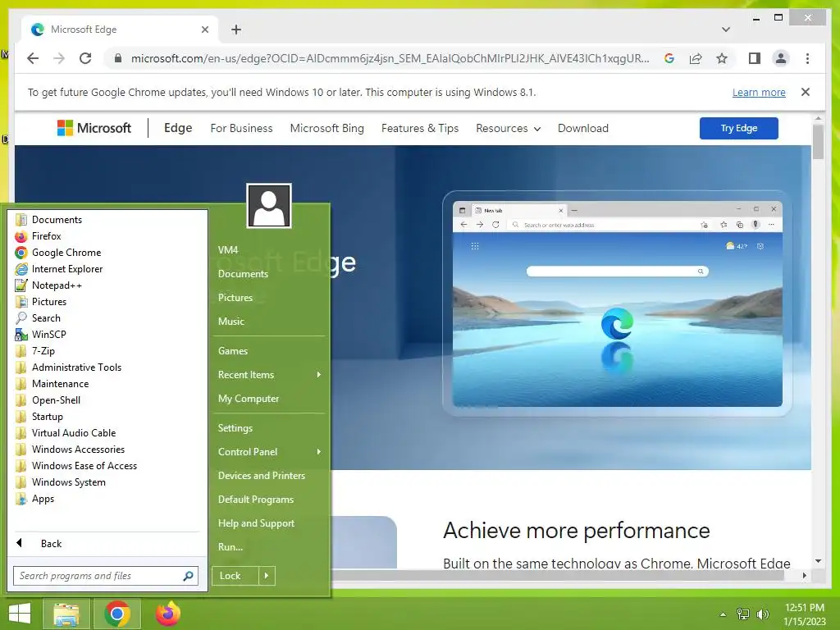This screenshot has height=630, width=840.
Task: Expand the 7-Zip program folder
Action: [35, 351]
